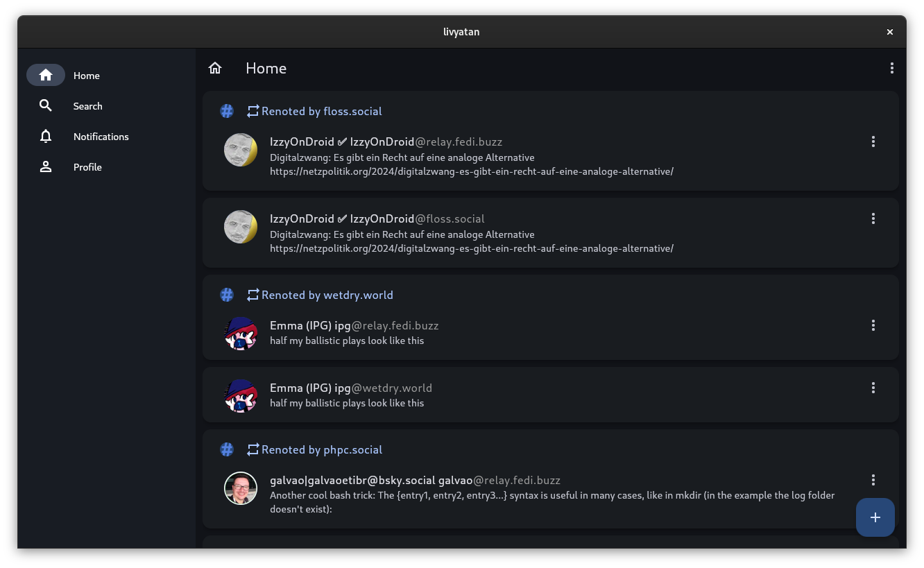This screenshot has width=924, height=568.
Task: Open more options for IzzyOnDroid floss.social post
Action: (873, 218)
